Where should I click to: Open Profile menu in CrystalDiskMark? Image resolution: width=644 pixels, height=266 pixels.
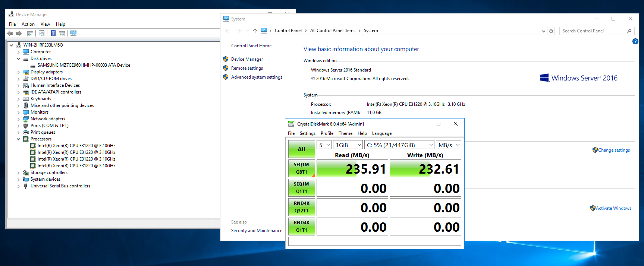pos(327,133)
